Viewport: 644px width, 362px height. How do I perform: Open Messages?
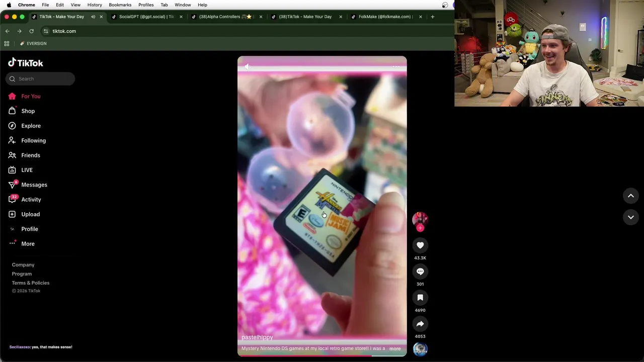pyautogui.click(x=34, y=185)
